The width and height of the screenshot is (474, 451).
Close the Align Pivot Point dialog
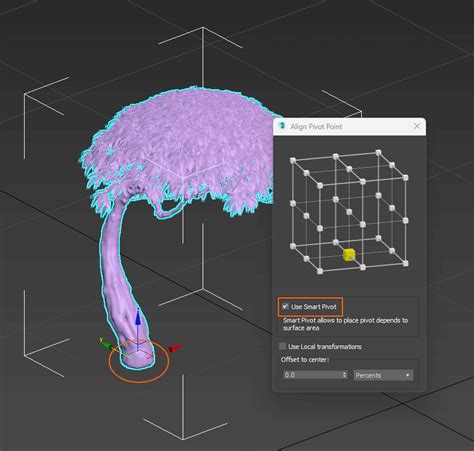pos(417,126)
